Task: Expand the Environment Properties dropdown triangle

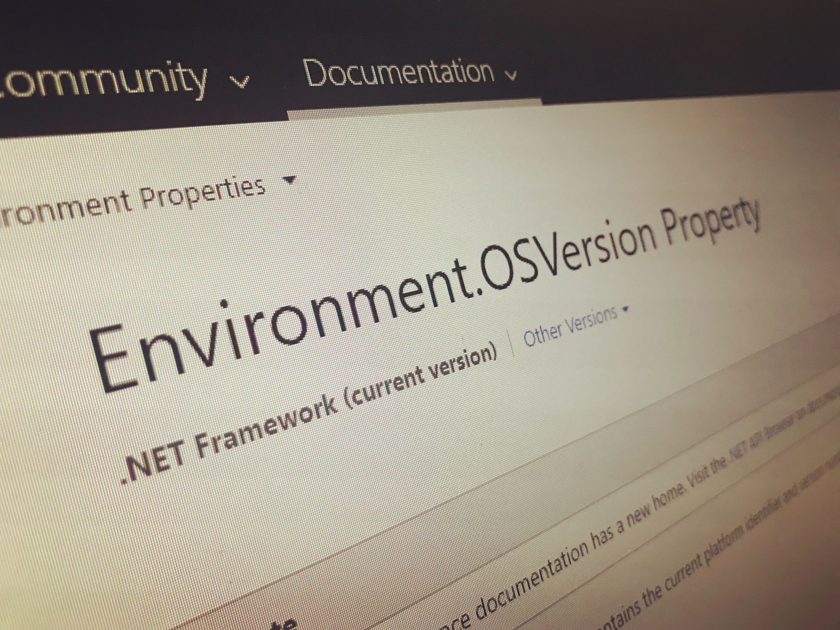Action: 289,181
